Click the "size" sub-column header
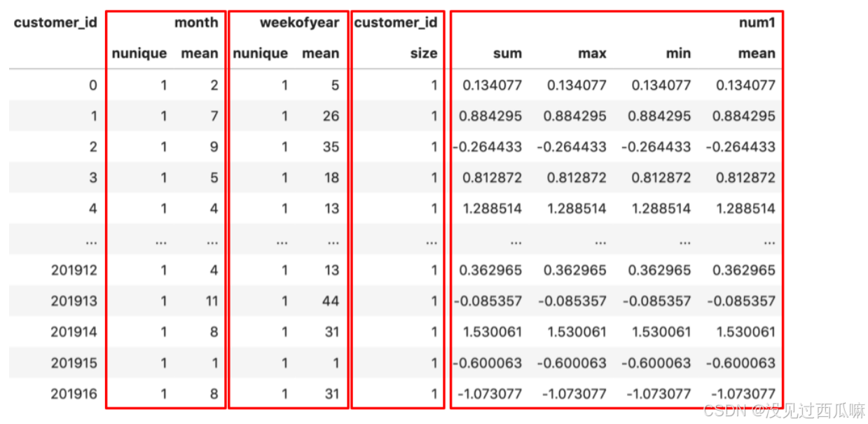The height and width of the screenshot is (424, 868). click(424, 53)
